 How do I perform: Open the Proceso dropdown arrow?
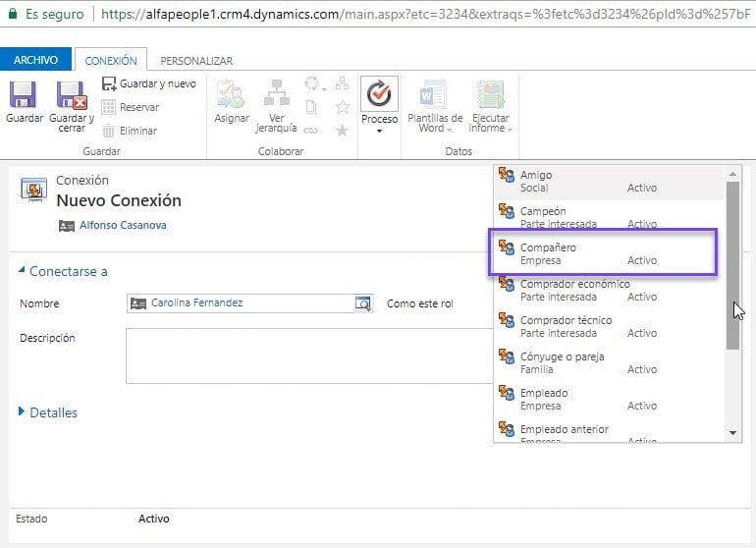pyautogui.click(x=379, y=131)
